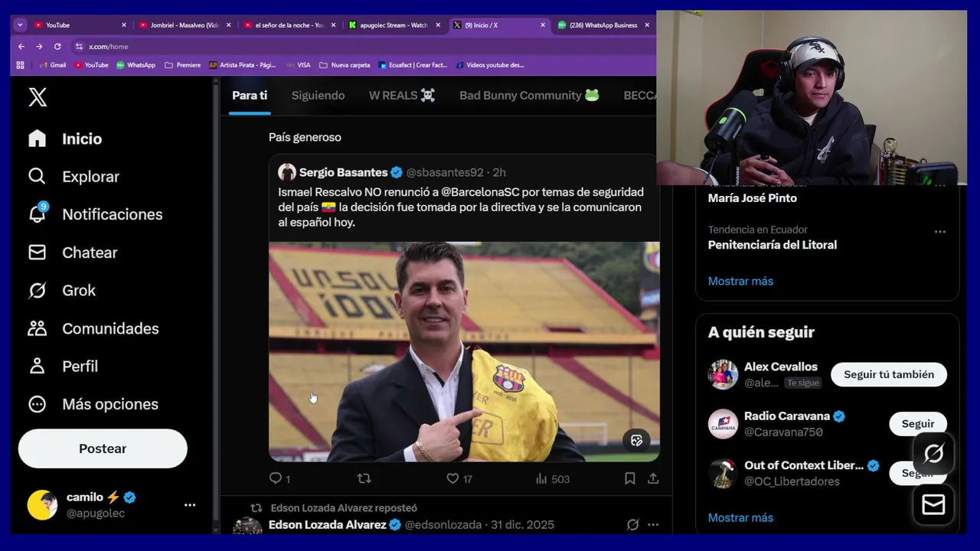The image size is (980, 551).
Task: Close the Inicio / X browser tab
Action: tap(543, 25)
